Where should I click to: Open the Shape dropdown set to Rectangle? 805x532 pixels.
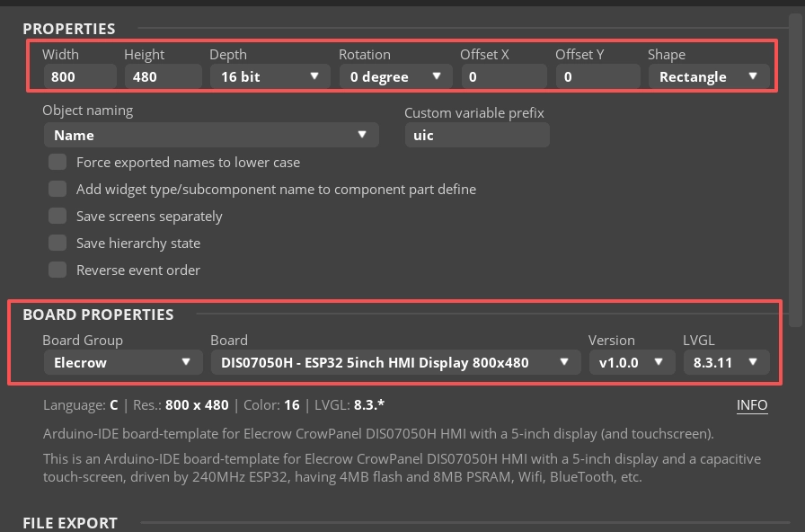pos(709,76)
